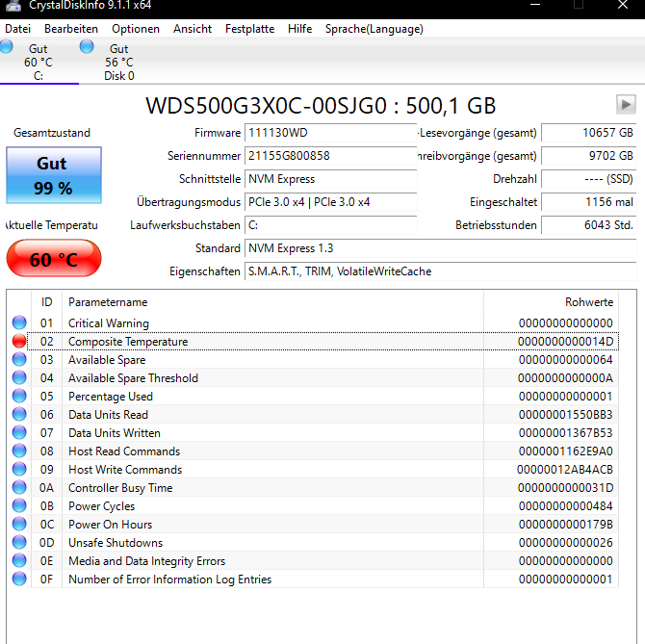This screenshot has height=644, width=645.
Task: Click the blue health orb above the C: drive
Action: 6,46
